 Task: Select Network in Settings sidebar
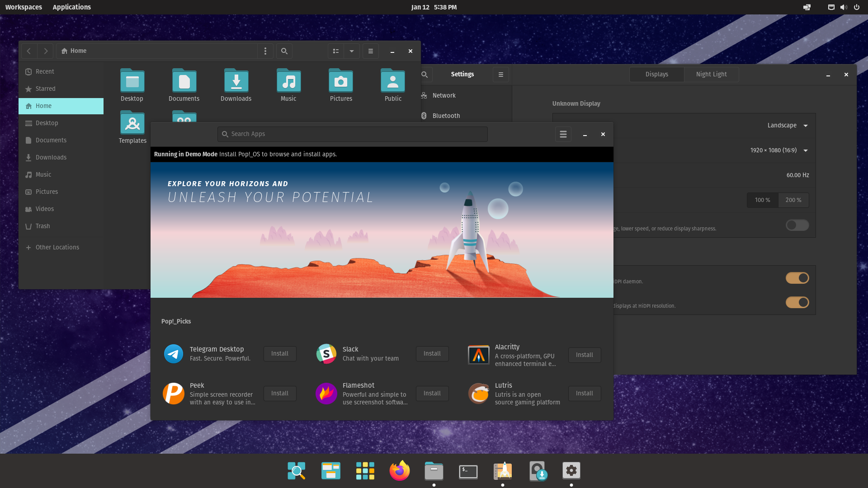pyautogui.click(x=466, y=95)
